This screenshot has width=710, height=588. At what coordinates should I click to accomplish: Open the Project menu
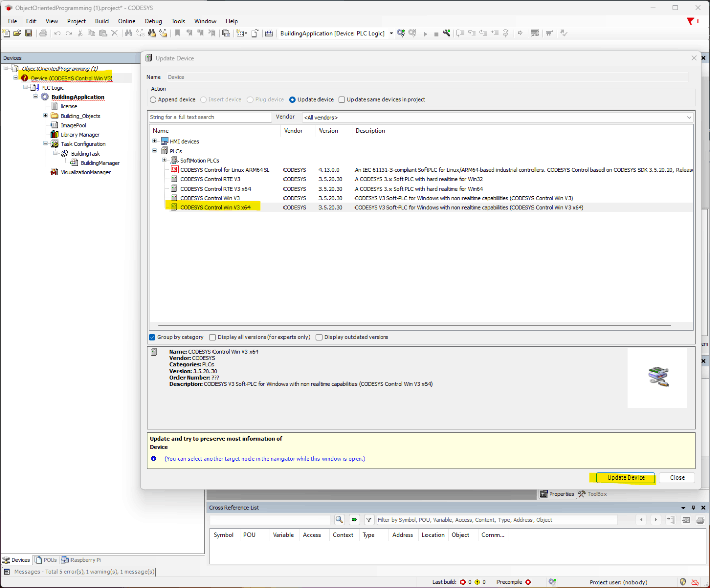point(77,21)
